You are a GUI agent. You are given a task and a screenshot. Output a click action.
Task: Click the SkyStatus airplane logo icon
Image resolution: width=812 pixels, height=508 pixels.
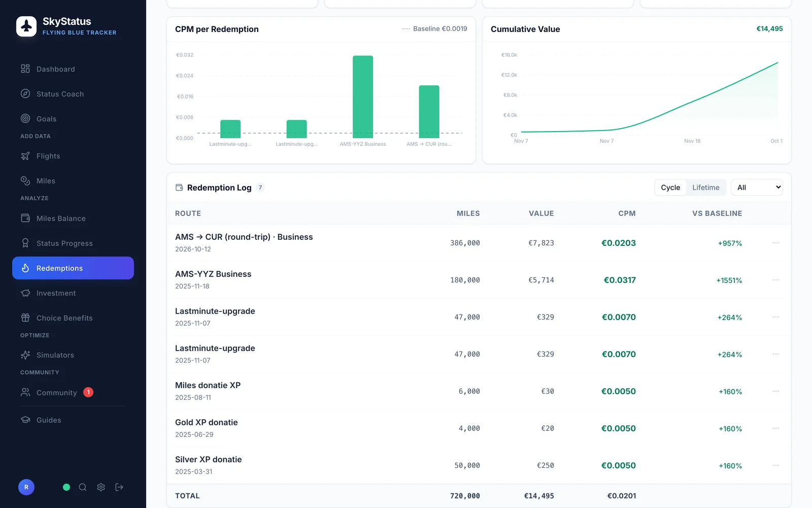click(26, 26)
